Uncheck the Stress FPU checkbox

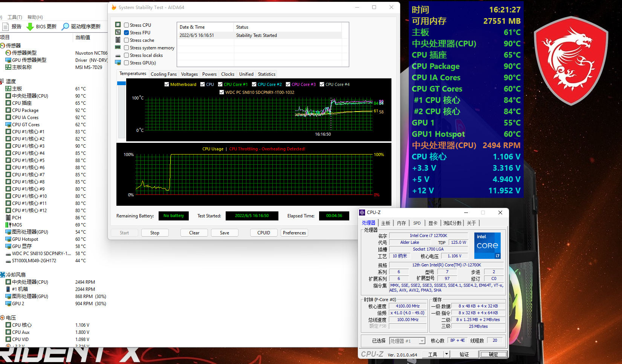click(x=127, y=32)
